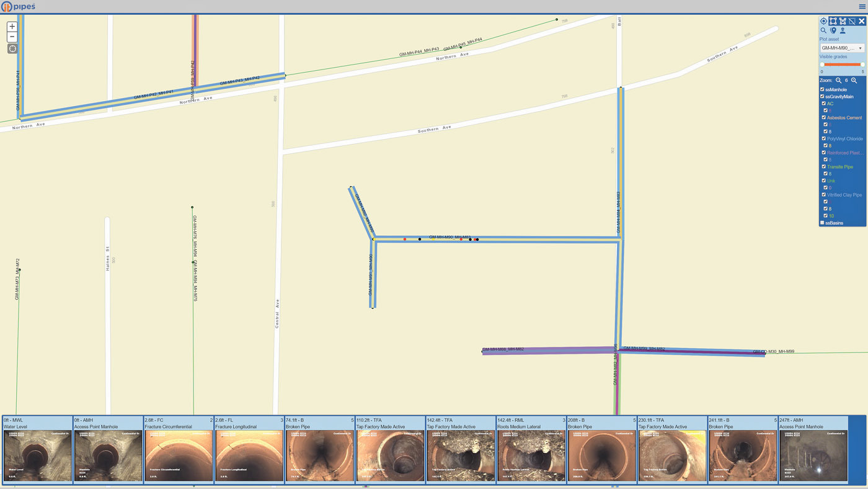Click the pipes logo in the header

pyautogui.click(x=18, y=6)
